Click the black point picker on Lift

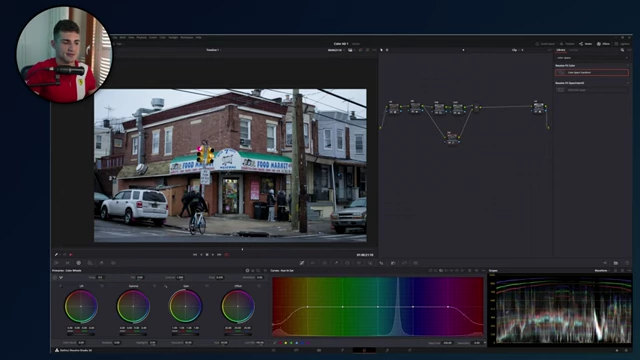tap(61, 286)
